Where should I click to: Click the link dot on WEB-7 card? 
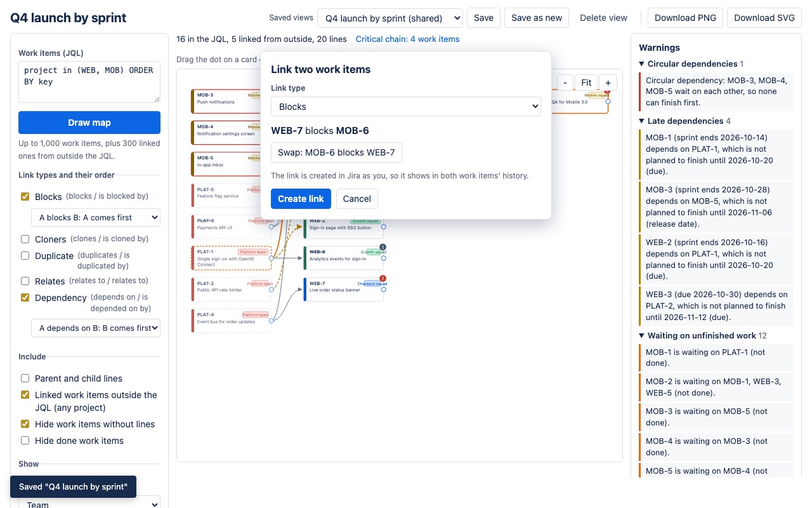[x=384, y=289]
